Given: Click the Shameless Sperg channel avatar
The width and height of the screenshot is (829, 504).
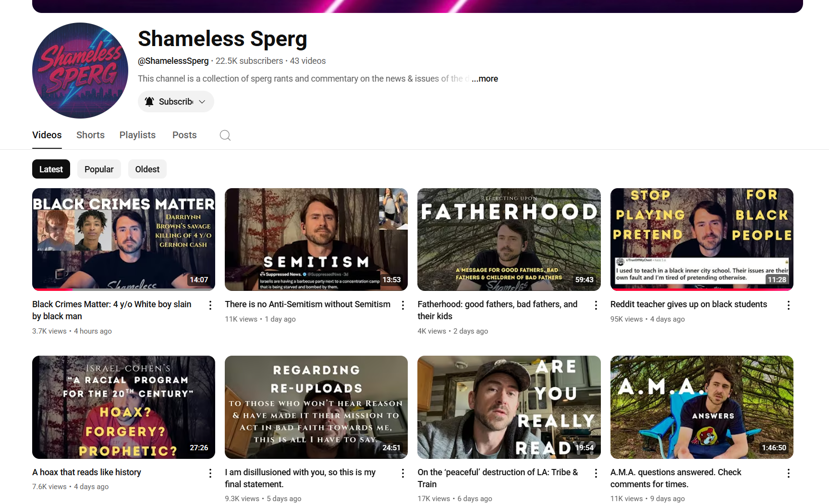Looking at the screenshot, I should click(80, 71).
